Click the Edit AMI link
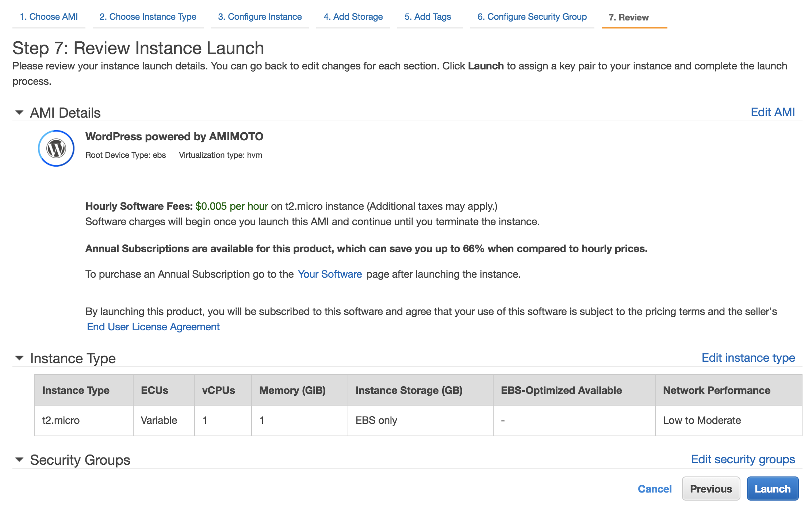This screenshot has height=513, width=812. [773, 112]
